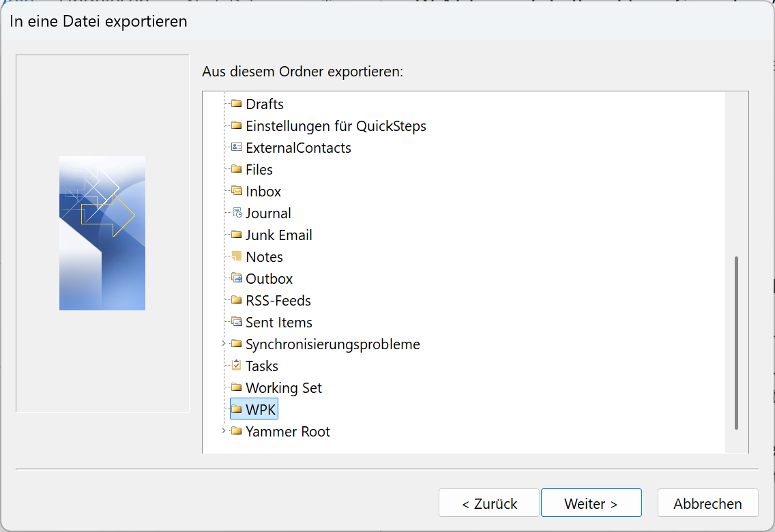Select the Journal label
This screenshot has width=775, height=532.
point(268,213)
